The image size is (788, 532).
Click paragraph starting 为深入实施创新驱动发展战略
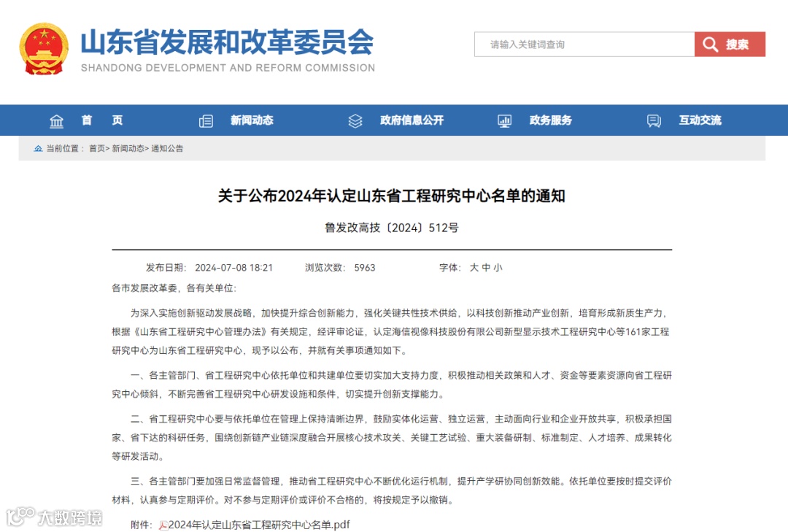(392, 332)
